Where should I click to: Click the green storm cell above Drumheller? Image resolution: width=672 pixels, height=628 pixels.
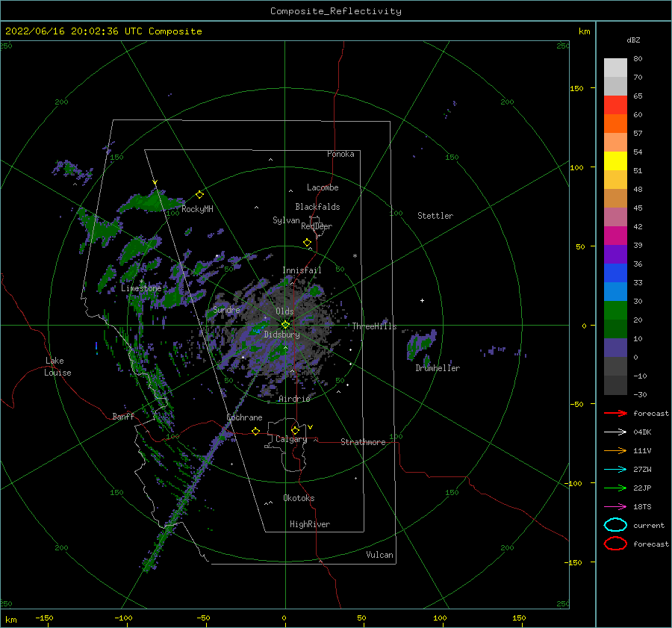(x=421, y=344)
